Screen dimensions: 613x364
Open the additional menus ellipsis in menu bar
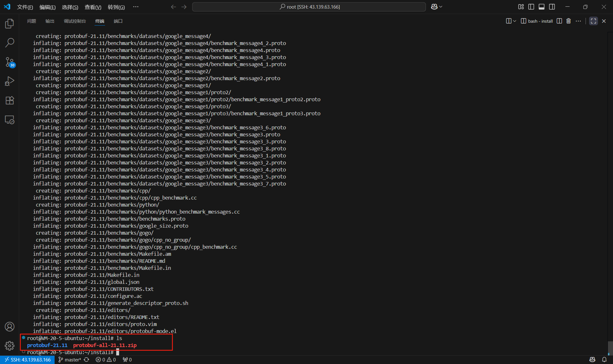(136, 7)
